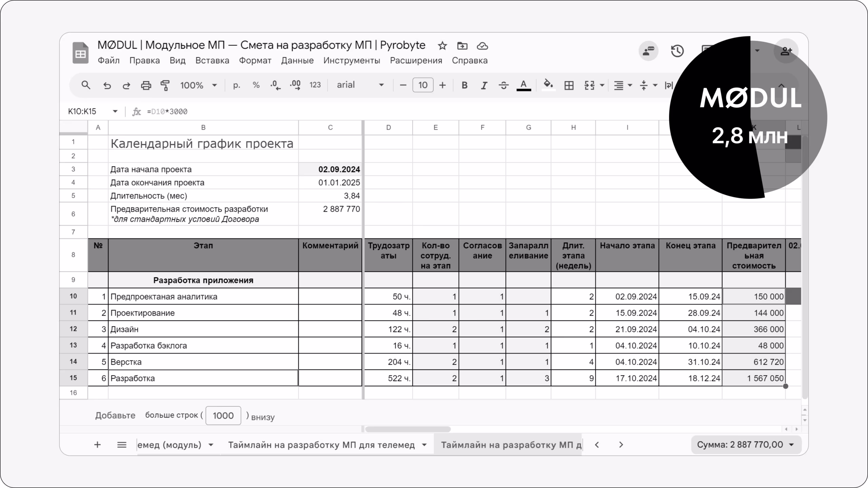Open the Вставка menu
Viewport: 868px width, 488px height.
212,61
